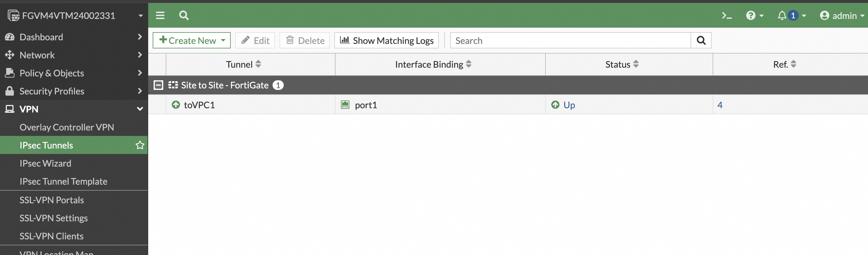The width and height of the screenshot is (868, 255).
Task: Open the CLI console icon
Action: click(726, 15)
